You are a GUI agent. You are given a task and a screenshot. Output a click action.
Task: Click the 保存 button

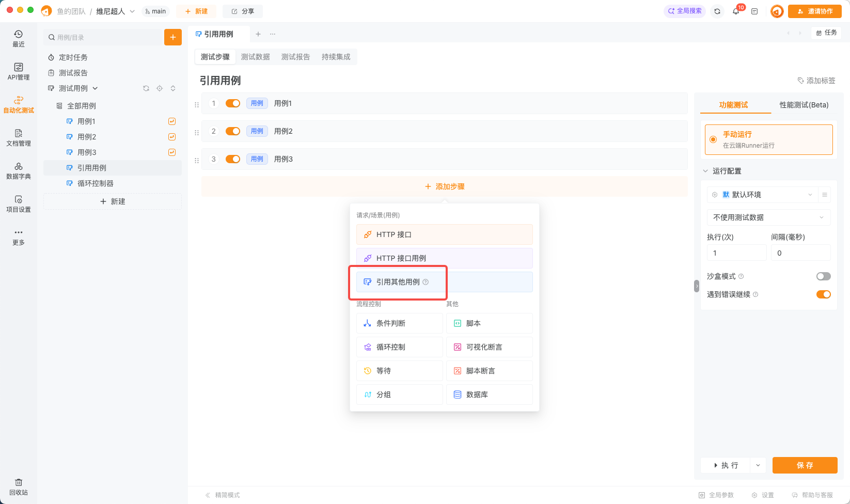click(x=805, y=465)
